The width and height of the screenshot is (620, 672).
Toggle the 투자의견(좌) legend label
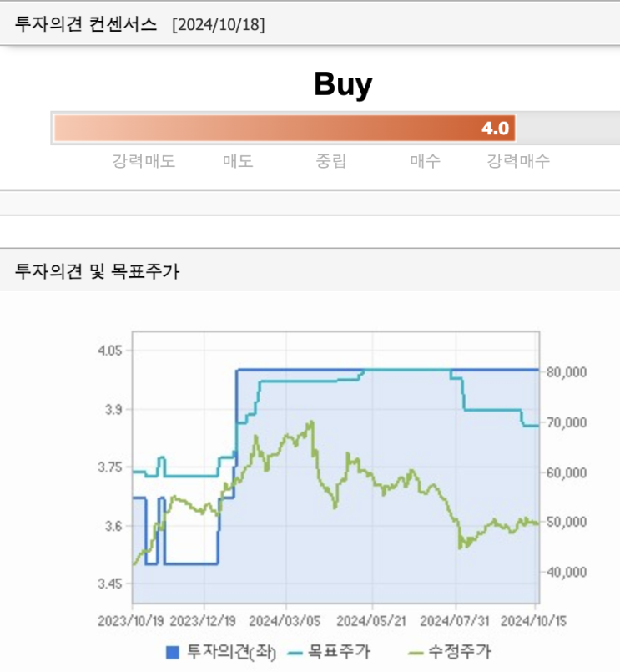click(231, 652)
